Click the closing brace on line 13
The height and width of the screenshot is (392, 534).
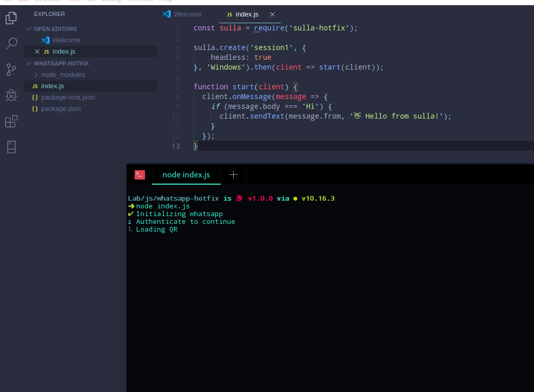coord(196,146)
